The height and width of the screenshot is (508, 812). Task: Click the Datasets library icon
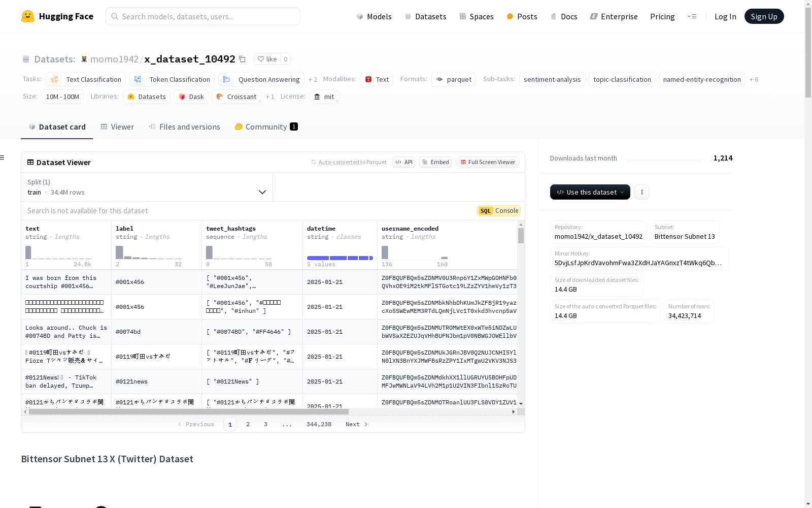point(131,97)
